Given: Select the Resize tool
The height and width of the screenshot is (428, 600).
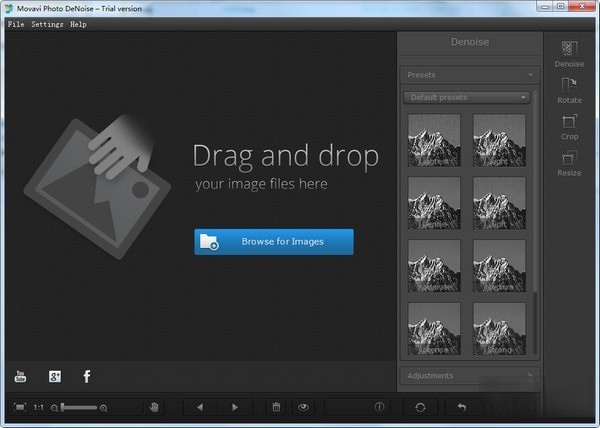Looking at the screenshot, I should [x=569, y=162].
